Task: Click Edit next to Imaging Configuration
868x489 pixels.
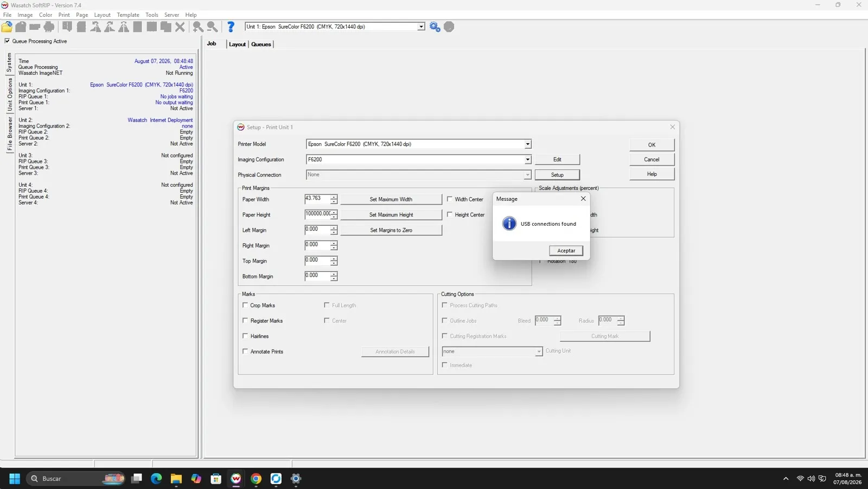Action: click(x=557, y=160)
